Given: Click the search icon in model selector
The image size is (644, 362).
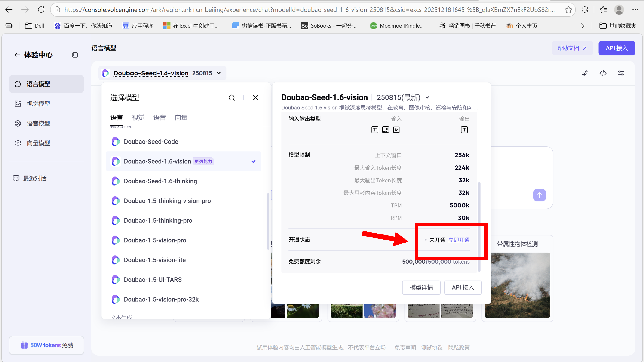Looking at the screenshot, I should point(231,98).
